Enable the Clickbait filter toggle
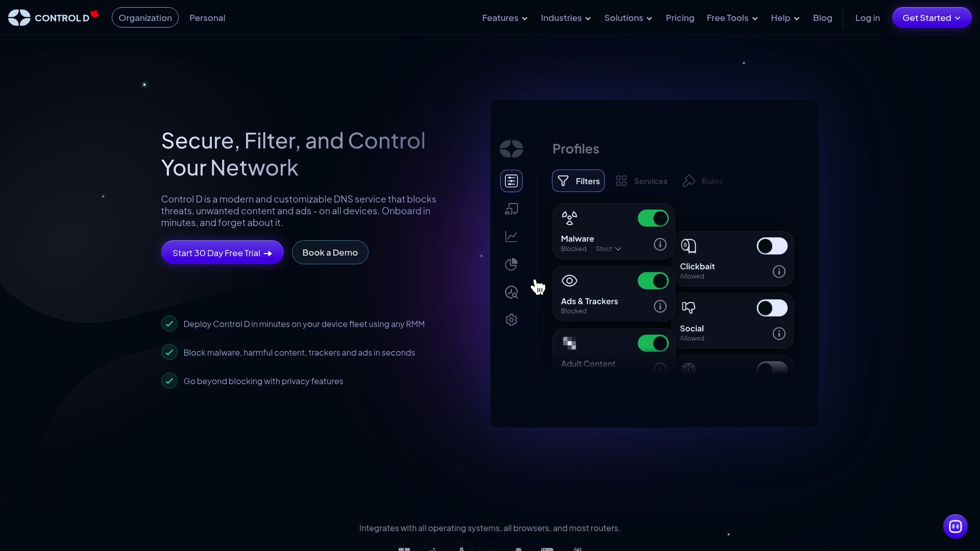Viewport: 980px width, 551px height. (772, 246)
